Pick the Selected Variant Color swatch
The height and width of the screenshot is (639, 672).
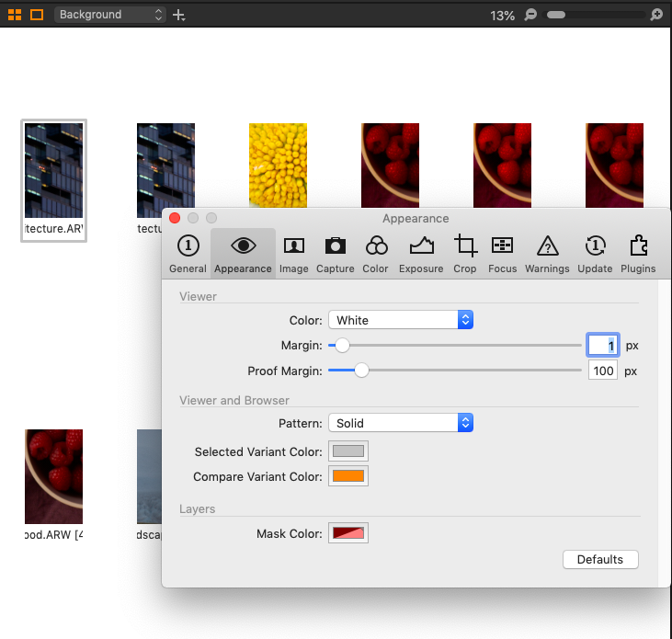point(348,451)
